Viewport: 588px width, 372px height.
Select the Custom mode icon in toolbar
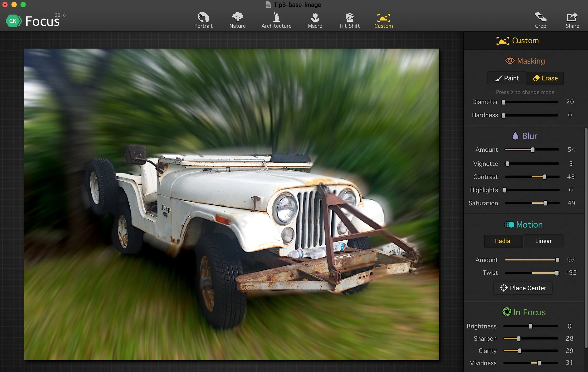click(383, 18)
